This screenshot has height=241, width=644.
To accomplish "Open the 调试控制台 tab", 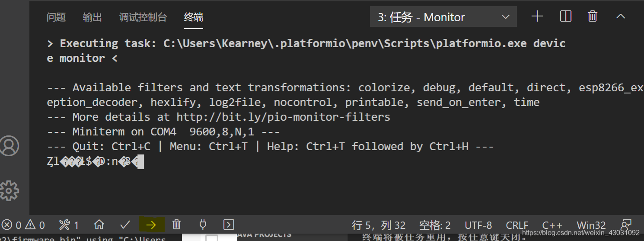I will pyautogui.click(x=143, y=17).
